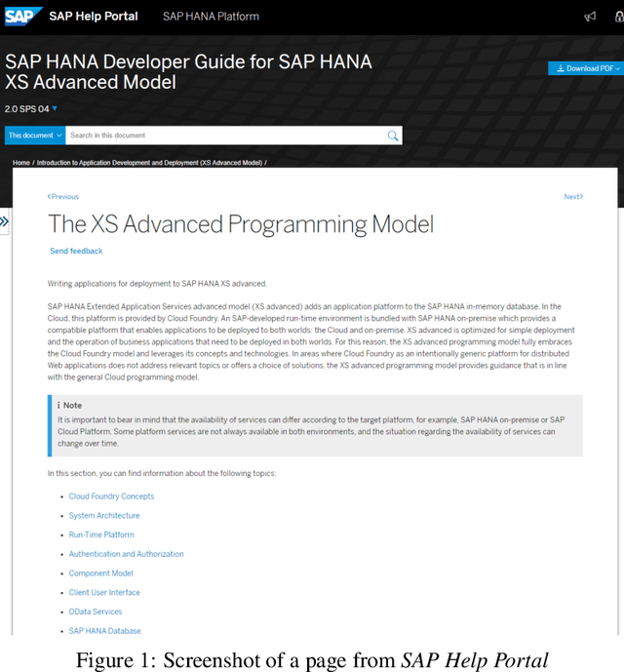This screenshot has width=624, height=672.
Task: Click the lock icon at top right
Action: pyautogui.click(x=620, y=17)
